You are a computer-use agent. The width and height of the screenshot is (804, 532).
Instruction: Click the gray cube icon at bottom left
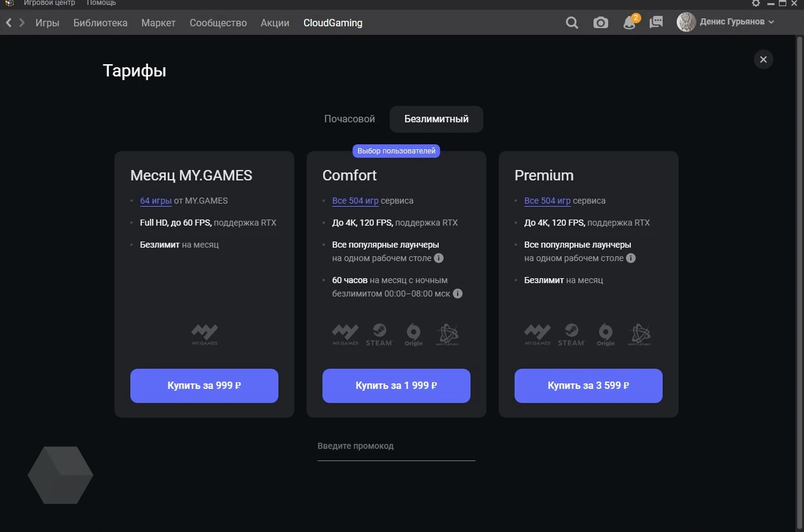pos(60,475)
